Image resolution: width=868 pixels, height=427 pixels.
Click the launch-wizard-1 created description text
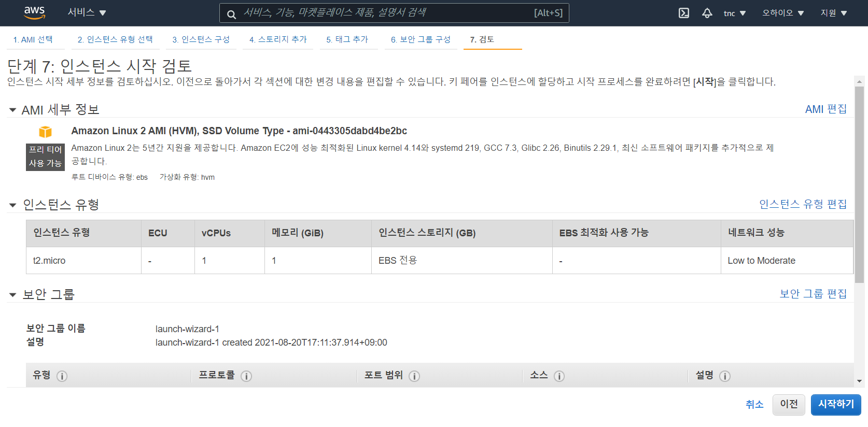271,343
